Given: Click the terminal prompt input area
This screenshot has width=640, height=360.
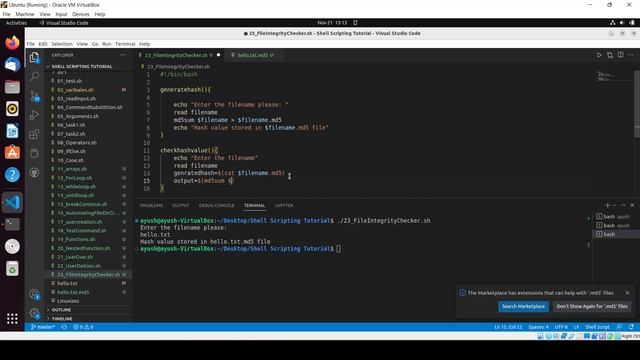Looking at the screenshot, I should click(339, 249).
